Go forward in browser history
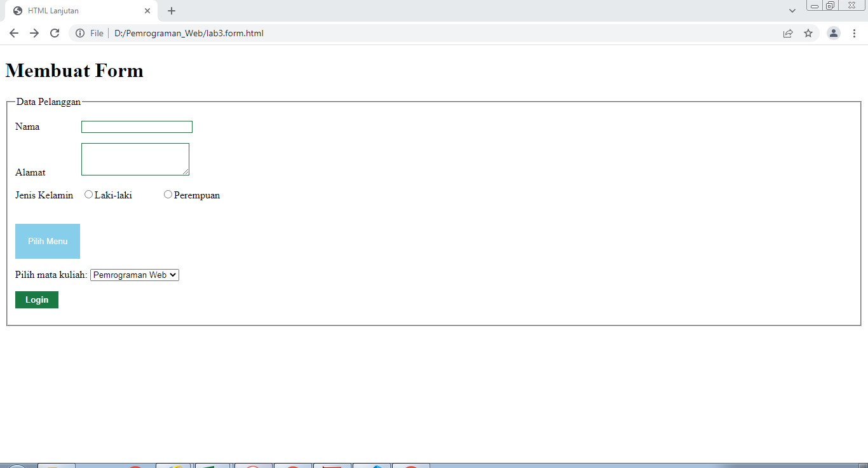The image size is (868, 468). 34,33
